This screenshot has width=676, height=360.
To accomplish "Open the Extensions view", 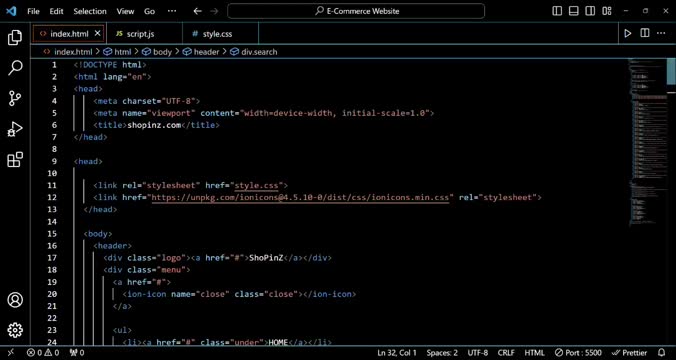I will click(15, 160).
